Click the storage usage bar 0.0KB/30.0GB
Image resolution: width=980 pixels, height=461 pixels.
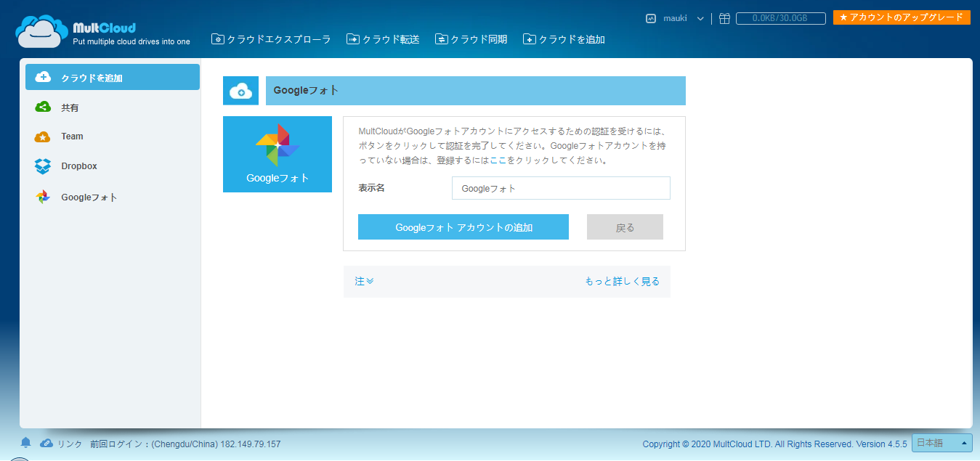780,19
